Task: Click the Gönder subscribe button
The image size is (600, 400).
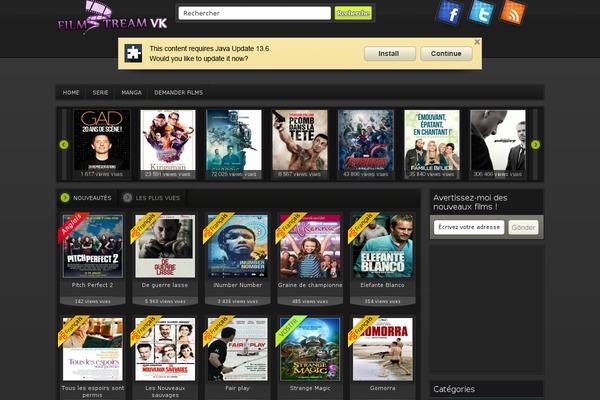Action: click(x=523, y=227)
